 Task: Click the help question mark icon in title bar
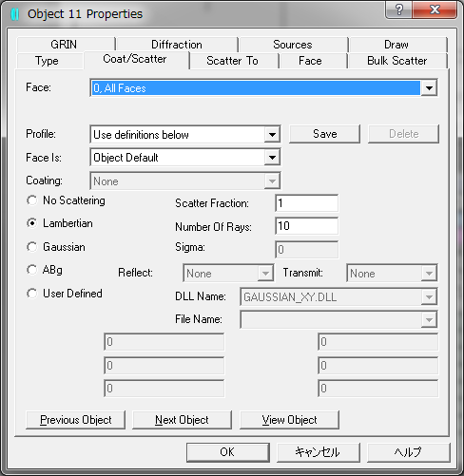click(x=398, y=10)
